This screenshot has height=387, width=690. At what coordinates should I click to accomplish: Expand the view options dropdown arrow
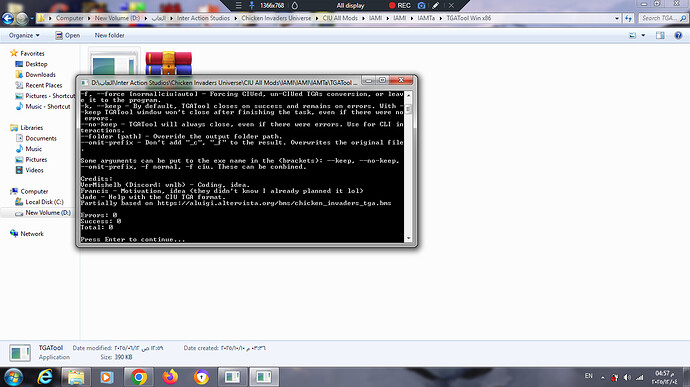click(643, 35)
